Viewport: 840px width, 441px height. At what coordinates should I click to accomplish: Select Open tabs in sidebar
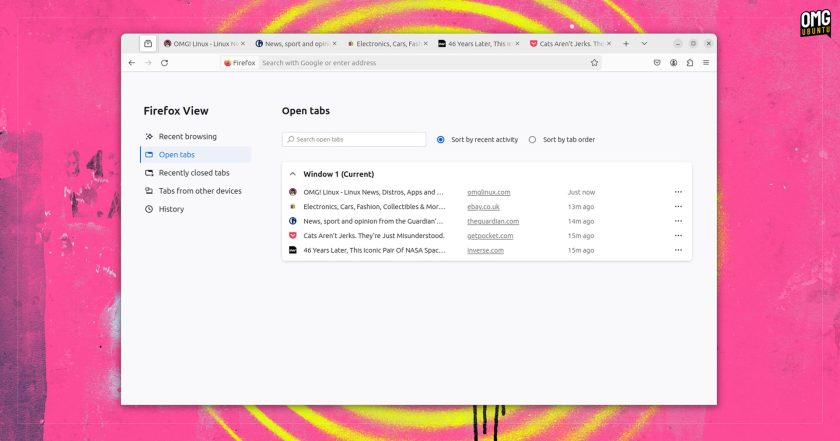(195, 154)
